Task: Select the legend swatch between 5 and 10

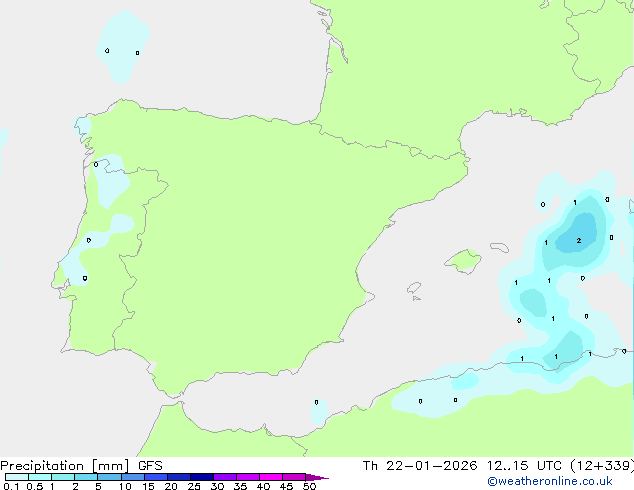Action: click(109, 477)
